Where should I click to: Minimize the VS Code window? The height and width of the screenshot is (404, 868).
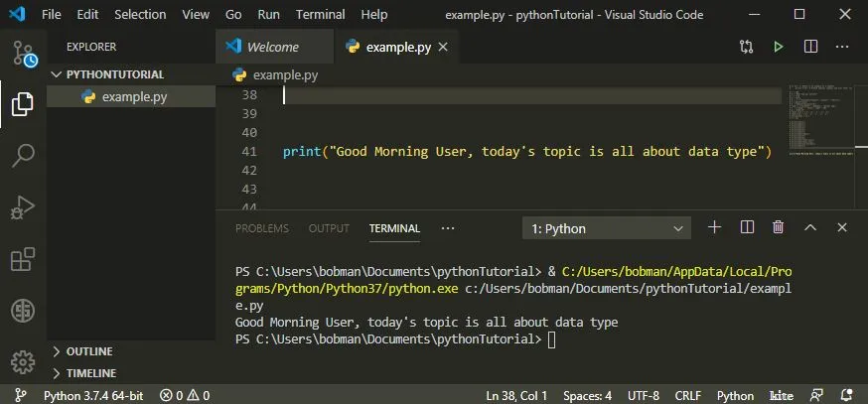[754, 14]
